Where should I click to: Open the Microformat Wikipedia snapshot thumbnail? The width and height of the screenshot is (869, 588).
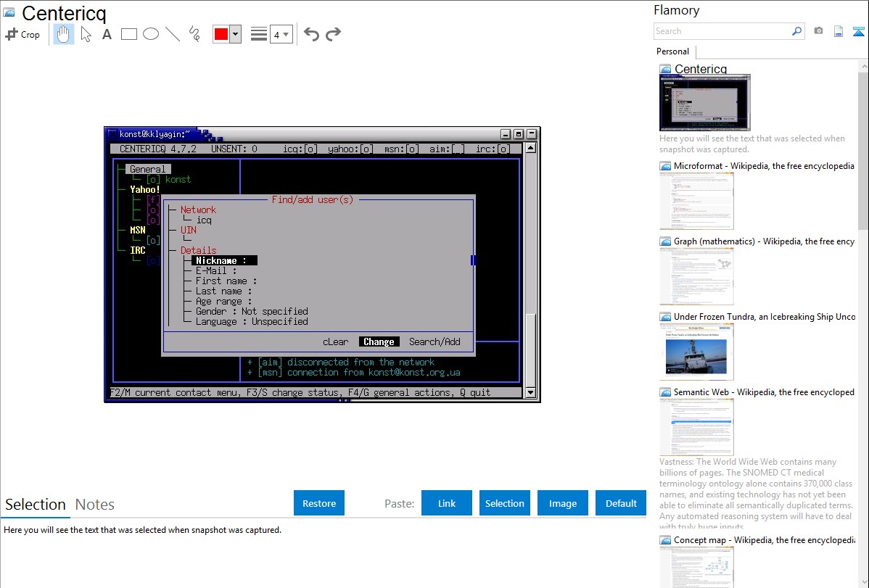coord(696,201)
